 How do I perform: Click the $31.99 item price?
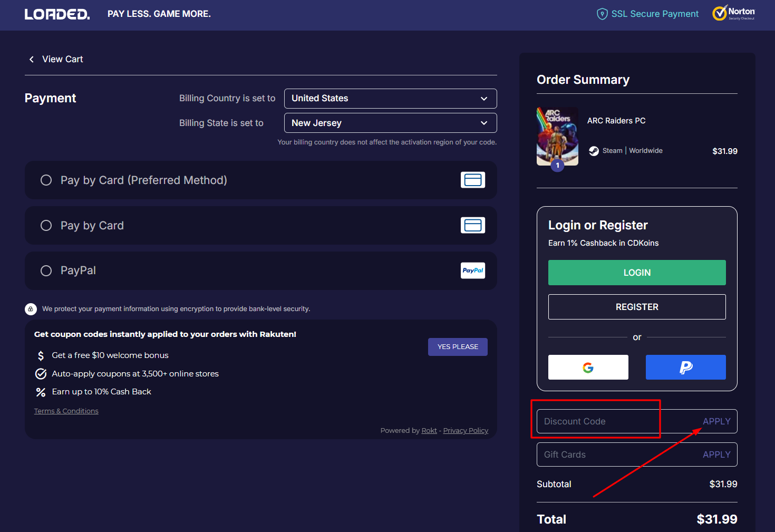tap(725, 151)
